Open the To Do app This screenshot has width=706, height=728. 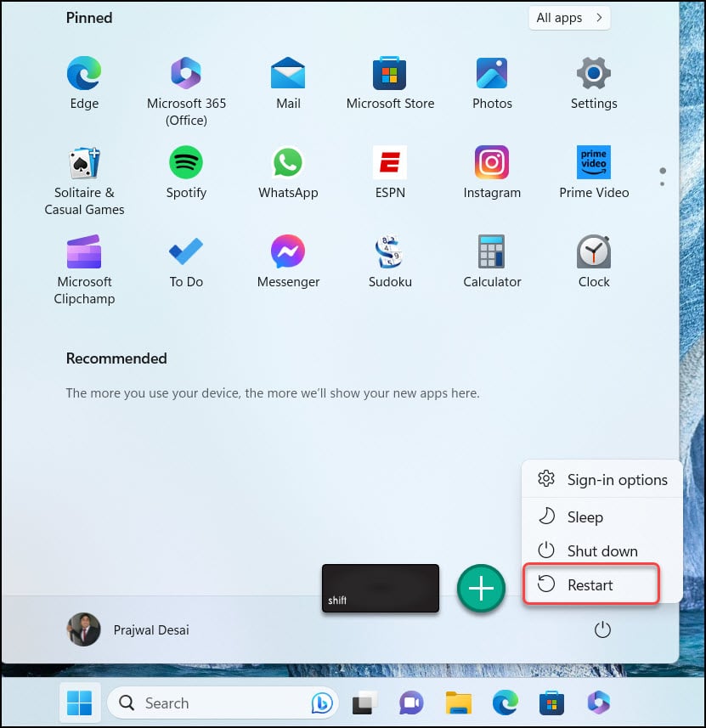coord(186,262)
